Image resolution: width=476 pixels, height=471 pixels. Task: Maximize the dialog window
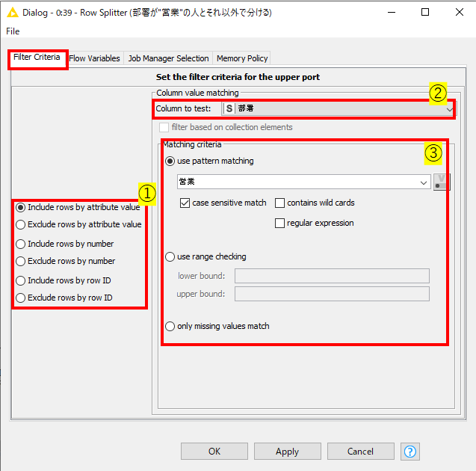pyautogui.click(x=425, y=13)
